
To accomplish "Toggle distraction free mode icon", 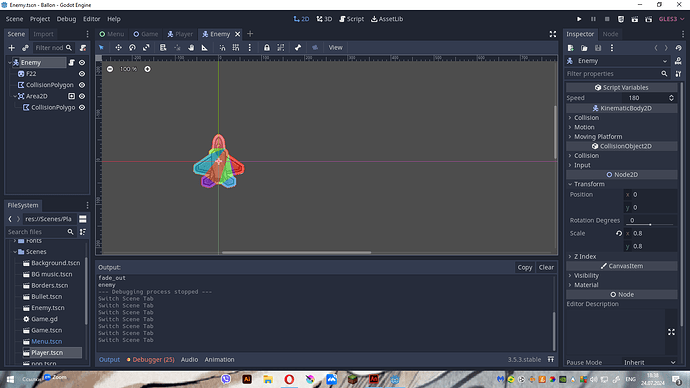I will tap(553, 34).
